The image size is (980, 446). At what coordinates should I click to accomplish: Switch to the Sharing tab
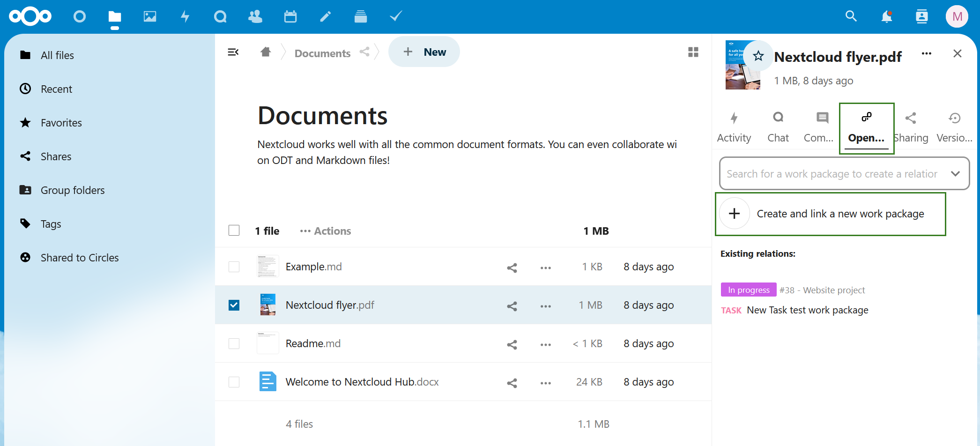coord(911,126)
